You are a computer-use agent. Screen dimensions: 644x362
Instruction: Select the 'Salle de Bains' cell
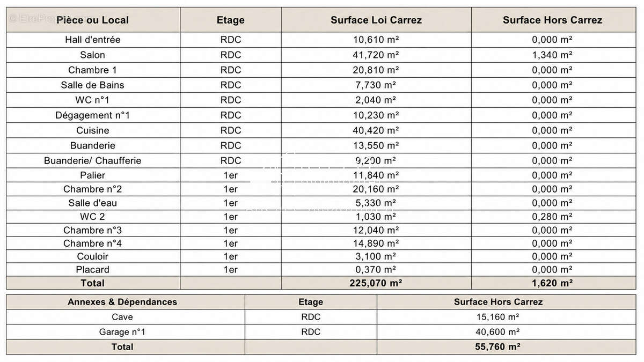pyautogui.click(x=92, y=85)
